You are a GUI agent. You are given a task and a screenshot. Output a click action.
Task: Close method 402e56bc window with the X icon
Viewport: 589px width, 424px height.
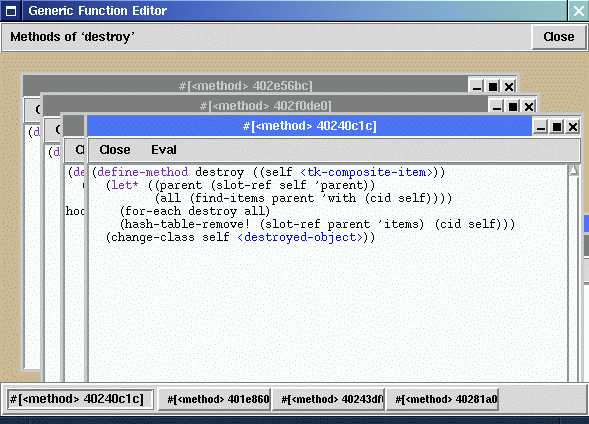click(509, 86)
